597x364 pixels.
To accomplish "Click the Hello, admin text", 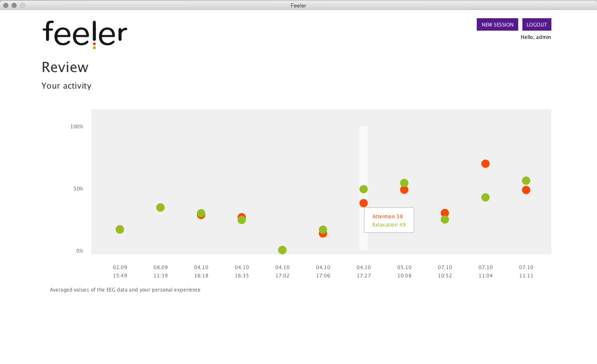I will click(x=536, y=37).
